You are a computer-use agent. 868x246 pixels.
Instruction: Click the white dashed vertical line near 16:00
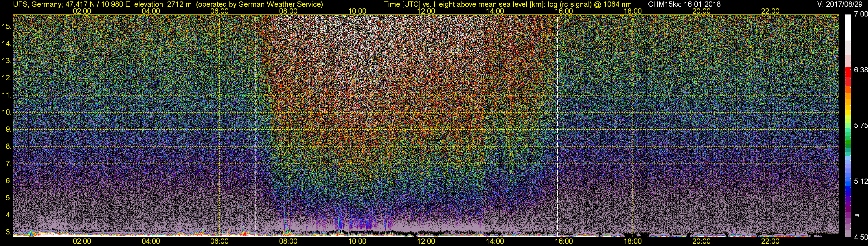557,125
